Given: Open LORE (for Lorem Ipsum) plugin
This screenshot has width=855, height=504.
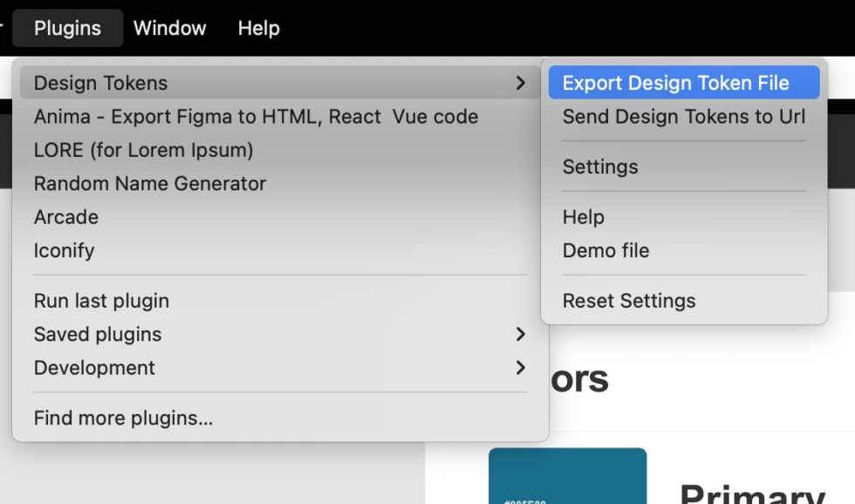Looking at the screenshot, I should [142, 150].
